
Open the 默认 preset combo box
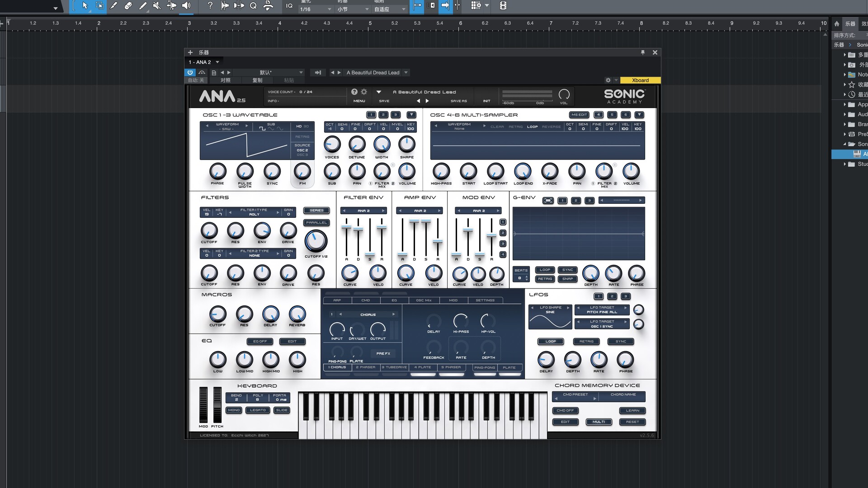click(269, 73)
